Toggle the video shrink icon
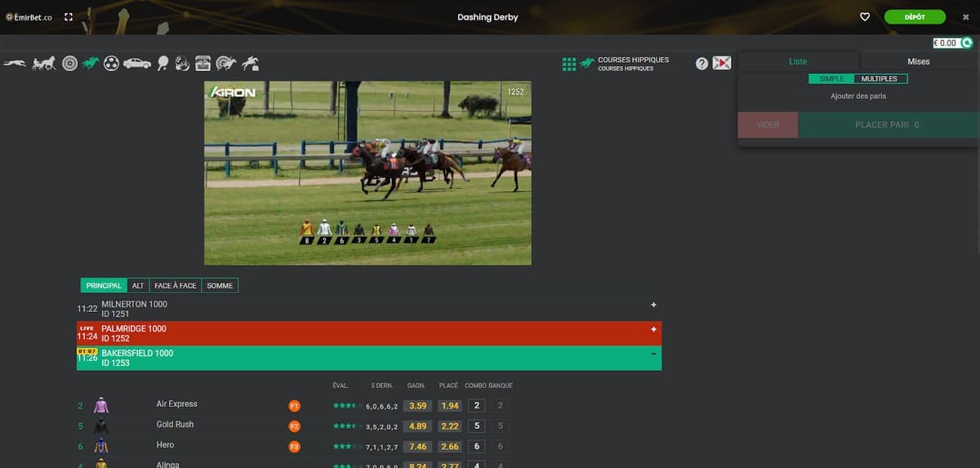 (x=721, y=63)
